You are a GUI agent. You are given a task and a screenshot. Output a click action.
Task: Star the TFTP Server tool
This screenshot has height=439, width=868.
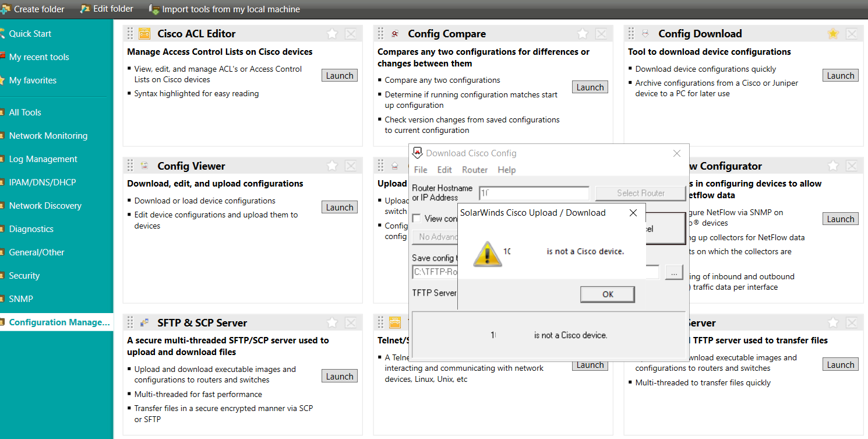[x=833, y=323]
